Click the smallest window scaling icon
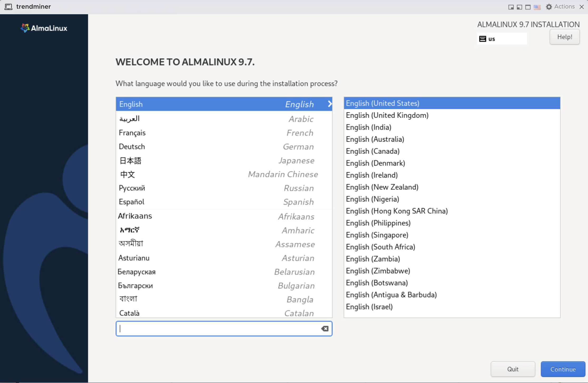Viewport: 588px width, 383px height. click(x=511, y=7)
